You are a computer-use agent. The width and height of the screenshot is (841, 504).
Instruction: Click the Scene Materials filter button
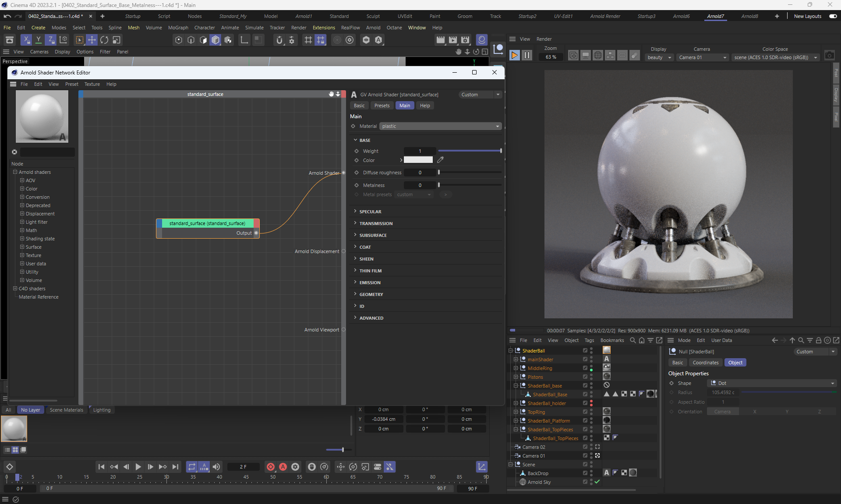[66, 410]
